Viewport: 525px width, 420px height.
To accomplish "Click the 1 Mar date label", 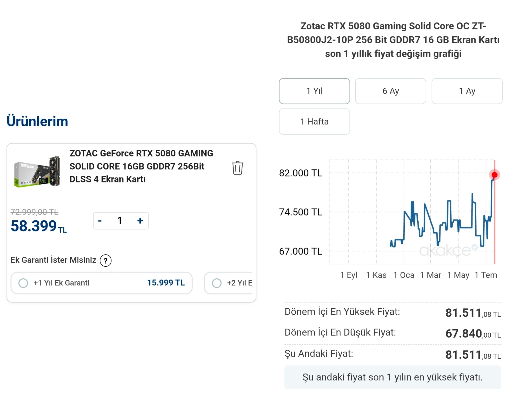I will tap(430, 275).
